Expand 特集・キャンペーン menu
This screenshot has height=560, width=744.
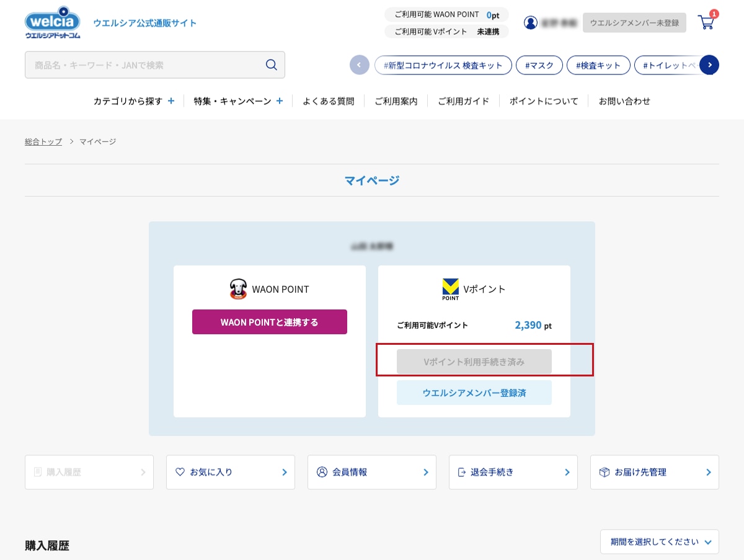point(238,101)
